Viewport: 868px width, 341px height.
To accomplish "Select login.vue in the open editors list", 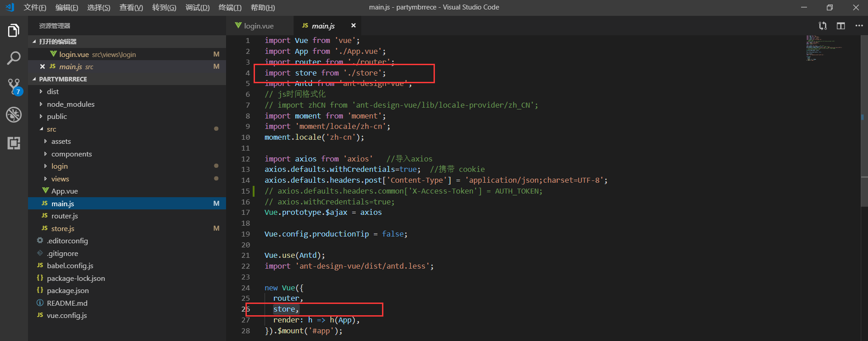I will [x=127, y=54].
